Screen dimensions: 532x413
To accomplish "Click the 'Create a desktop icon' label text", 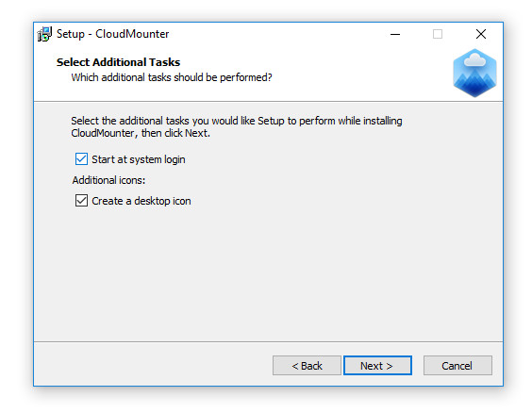I will click(x=141, y=201).
